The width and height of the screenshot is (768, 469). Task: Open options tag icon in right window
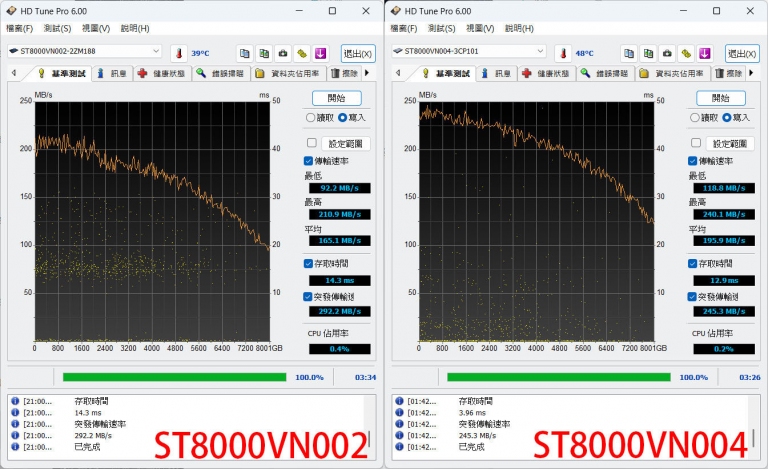(686, 53)
